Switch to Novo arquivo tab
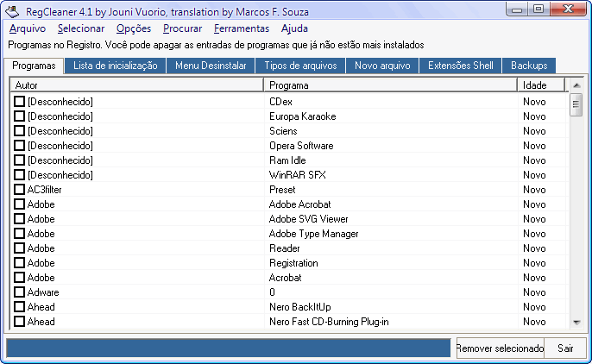 (x=382, y=66)
